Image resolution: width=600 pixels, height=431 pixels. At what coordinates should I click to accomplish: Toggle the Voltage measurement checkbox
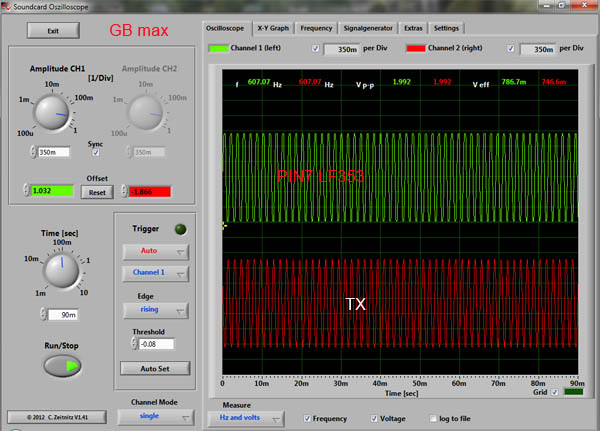point(373,417)
